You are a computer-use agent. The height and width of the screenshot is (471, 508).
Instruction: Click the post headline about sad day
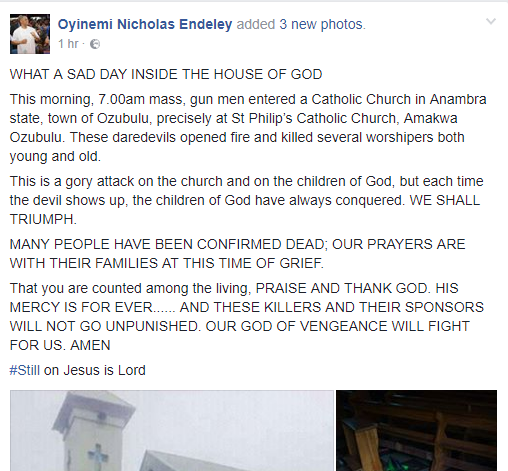[166, 74]
